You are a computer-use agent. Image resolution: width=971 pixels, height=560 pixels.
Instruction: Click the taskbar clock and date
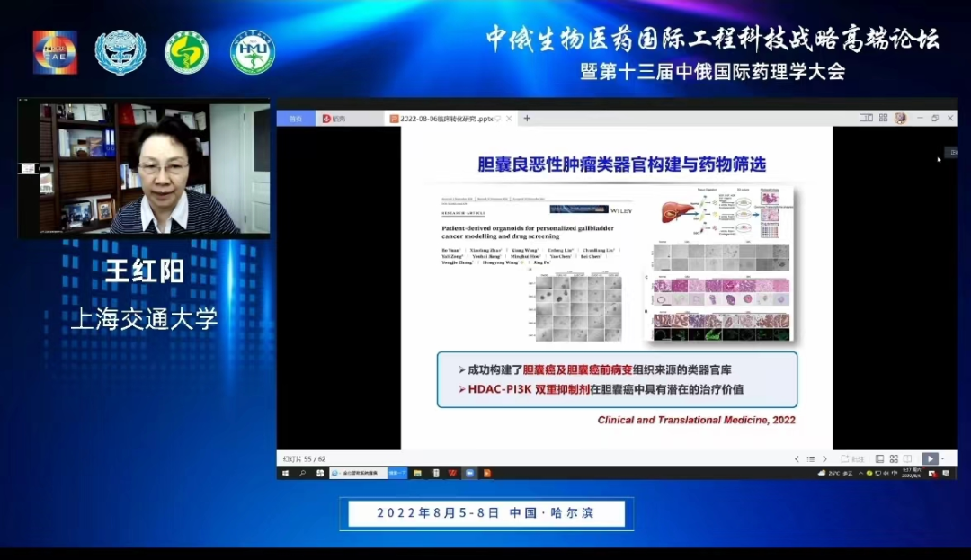(x=910, y=473)
